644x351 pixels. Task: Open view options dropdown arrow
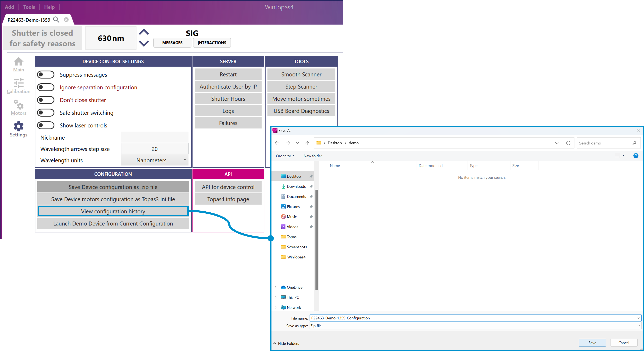pos(623,156)
